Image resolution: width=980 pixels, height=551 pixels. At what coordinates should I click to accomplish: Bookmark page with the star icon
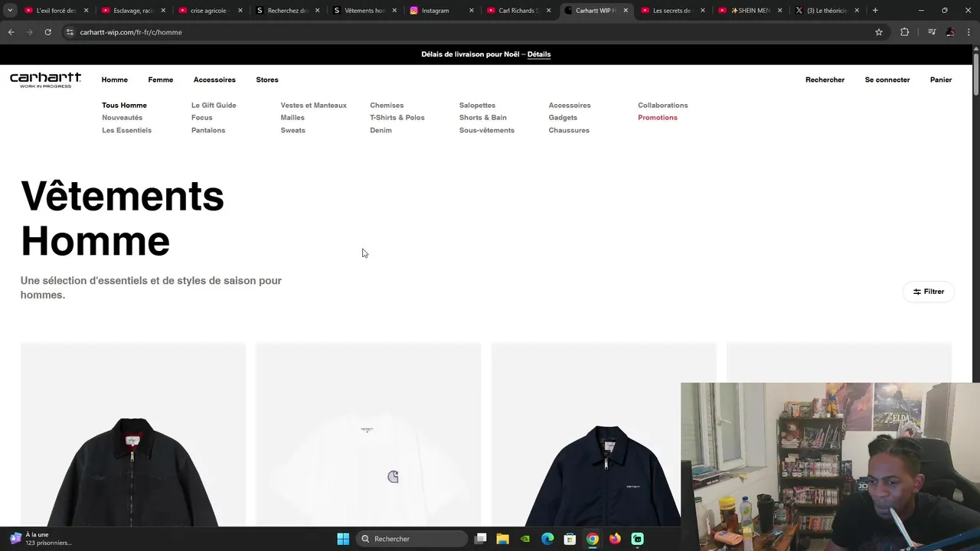coord(879,32)
